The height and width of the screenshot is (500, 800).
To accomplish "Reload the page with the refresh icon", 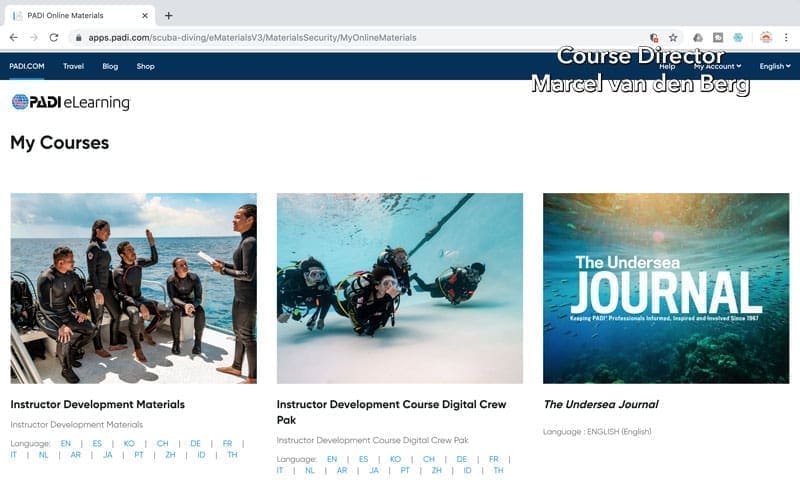I will click(55, 37).
